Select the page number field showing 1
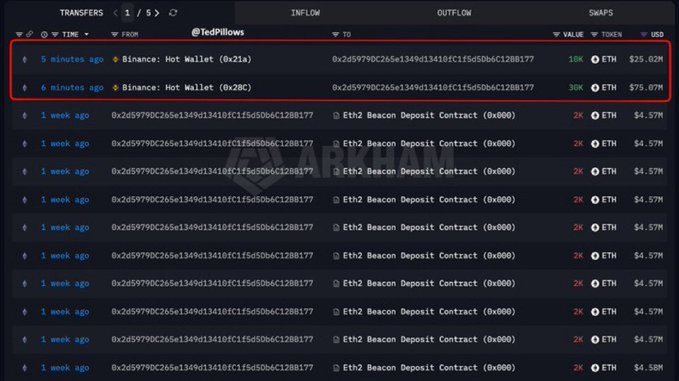 click(x=127, y=13)
